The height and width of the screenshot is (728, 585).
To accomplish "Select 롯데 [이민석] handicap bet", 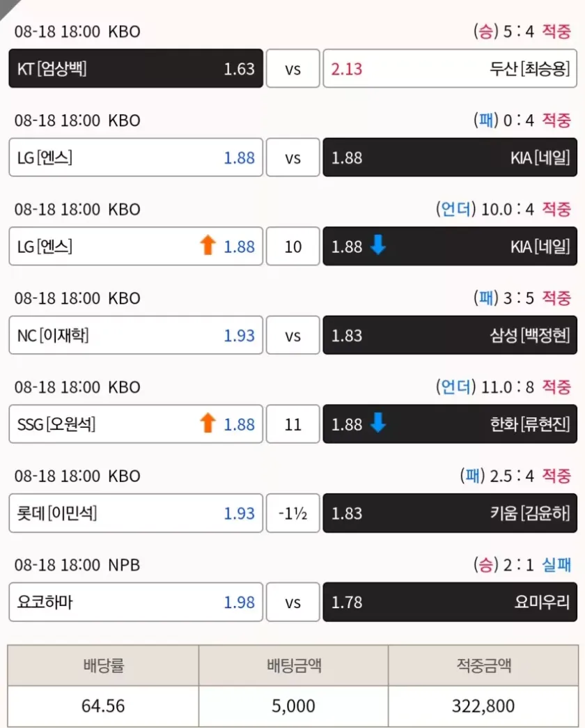I will 136,513.
